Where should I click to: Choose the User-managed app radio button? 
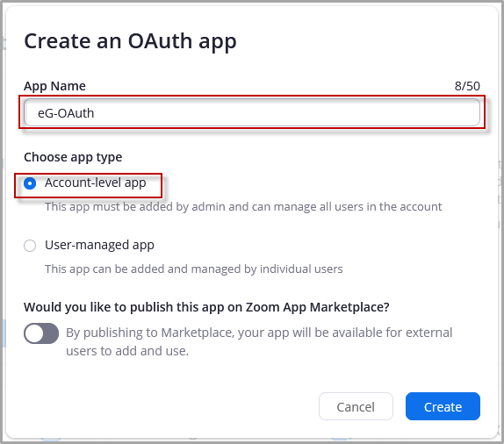point(30,246)
